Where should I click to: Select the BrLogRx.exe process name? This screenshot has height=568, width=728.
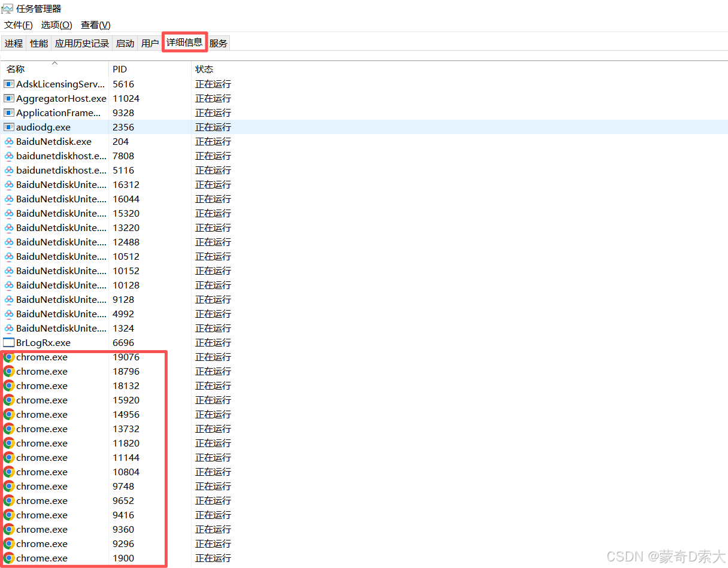(43, 342)
